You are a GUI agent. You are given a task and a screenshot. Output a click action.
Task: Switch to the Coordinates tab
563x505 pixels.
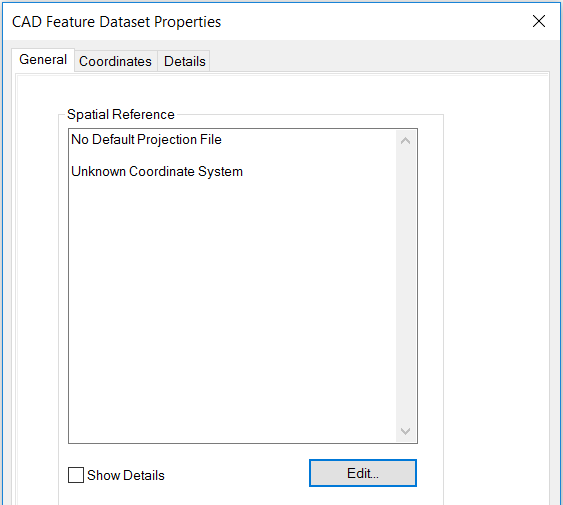tap(115, 61)
